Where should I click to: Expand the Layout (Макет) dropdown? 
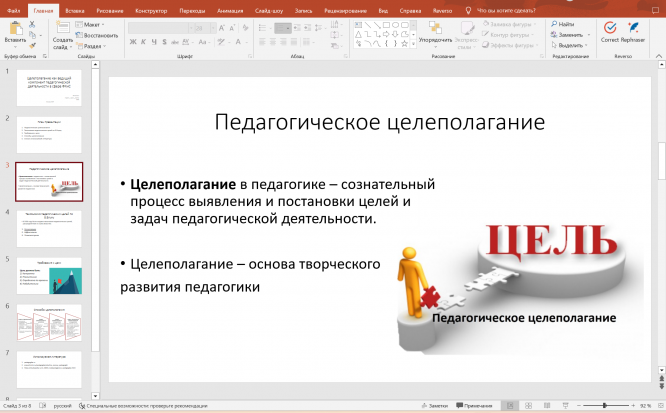pos(91,23)
